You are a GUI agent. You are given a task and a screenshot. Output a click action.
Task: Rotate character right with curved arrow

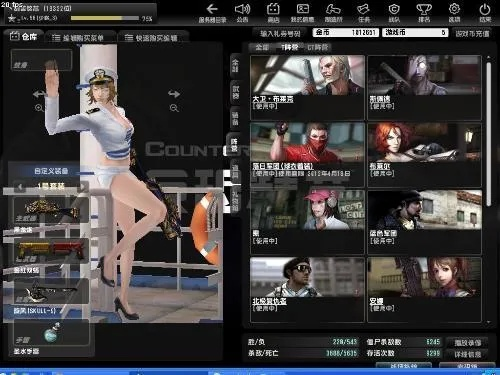[174, 94]
